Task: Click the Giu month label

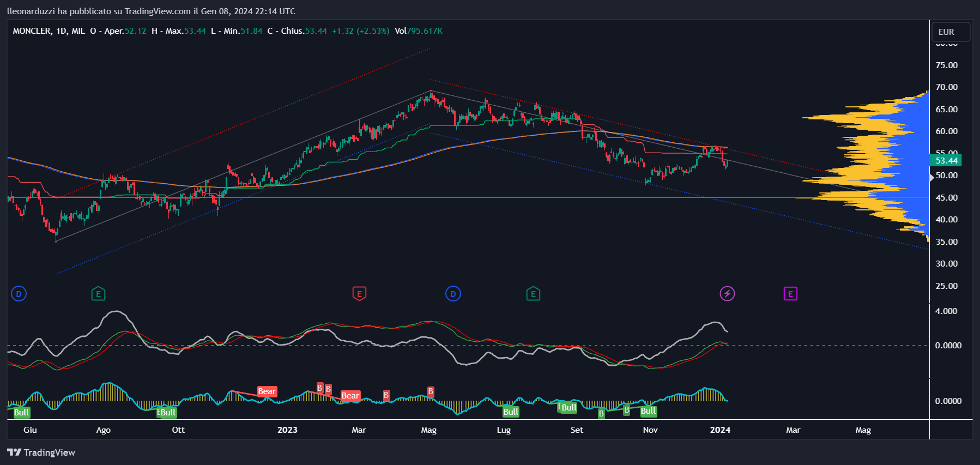Action: pos(30,430)
